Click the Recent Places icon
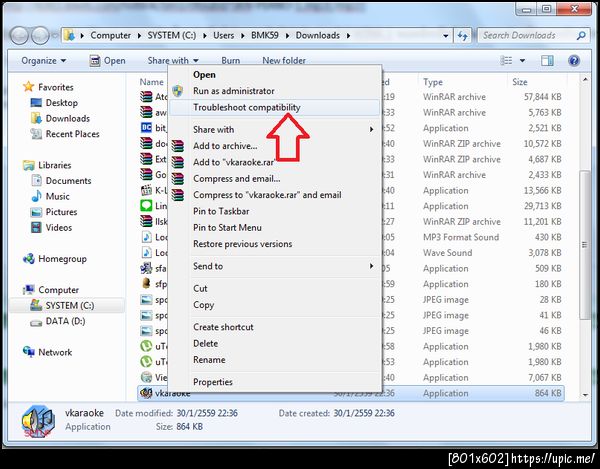Image resolution: width=600 pixels, height=469 pixels. 36,134
